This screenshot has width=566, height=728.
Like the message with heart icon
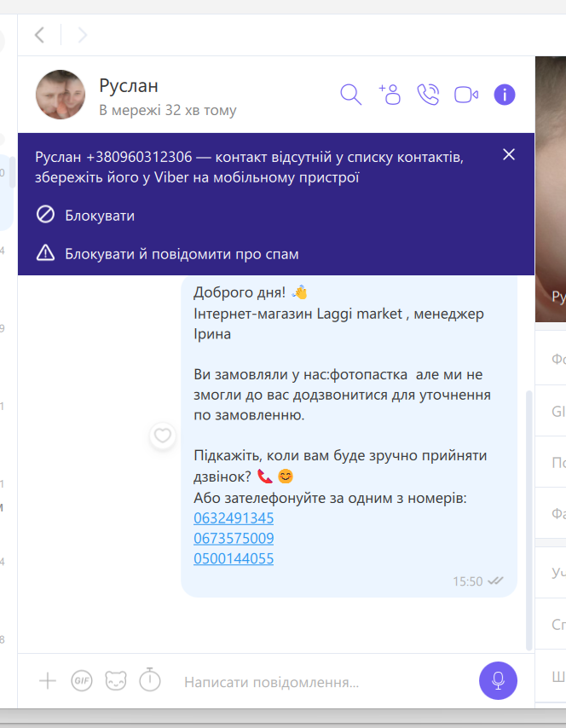tap(163, 436)
